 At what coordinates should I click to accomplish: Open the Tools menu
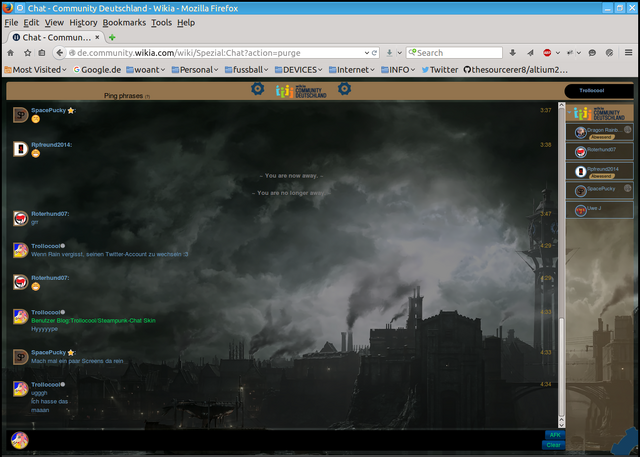click(162, 23)
